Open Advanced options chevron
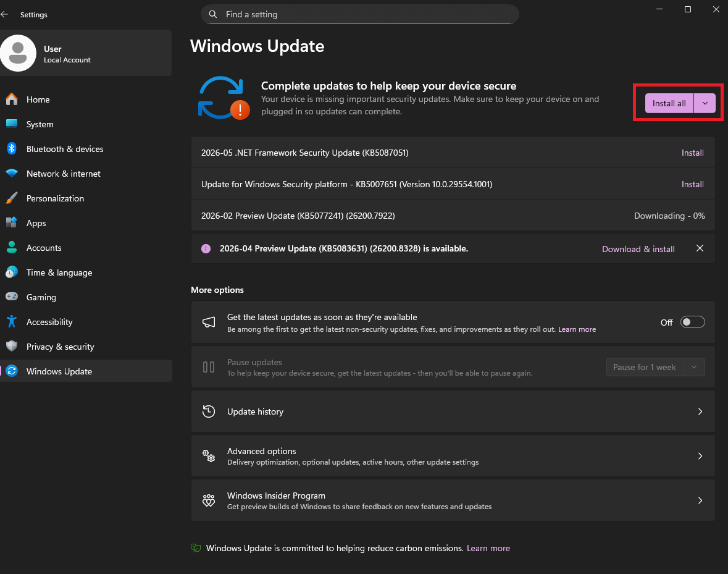The width and height of the screenshot is (728, 574). point(700,456)
